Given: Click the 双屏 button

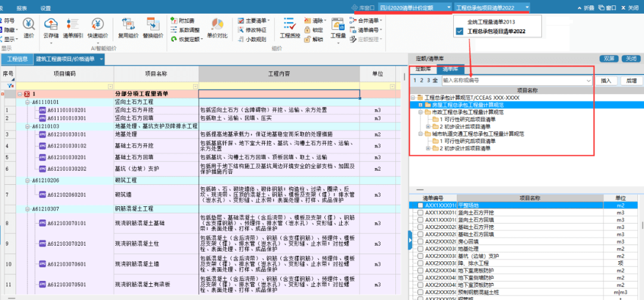Looking at the screenshot, I should click(609, 59).
